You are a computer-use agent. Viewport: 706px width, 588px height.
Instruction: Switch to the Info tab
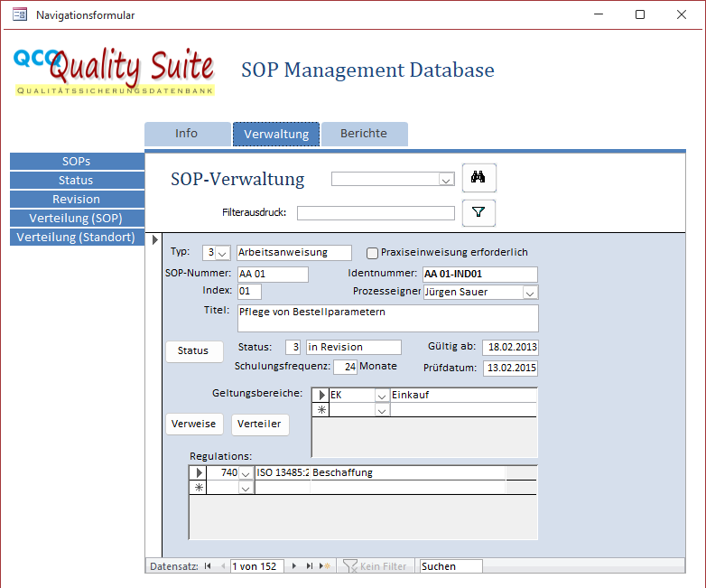pyautogui.click(x=187, y=134)
